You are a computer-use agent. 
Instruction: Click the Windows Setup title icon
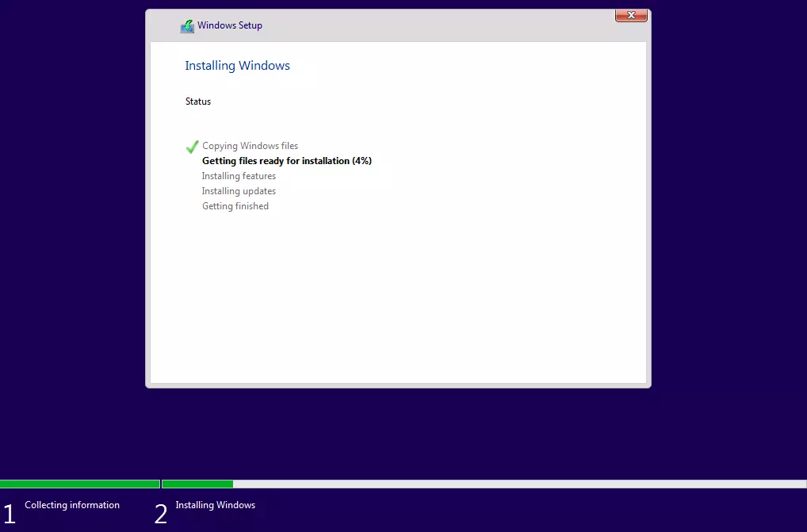point(187,25)
